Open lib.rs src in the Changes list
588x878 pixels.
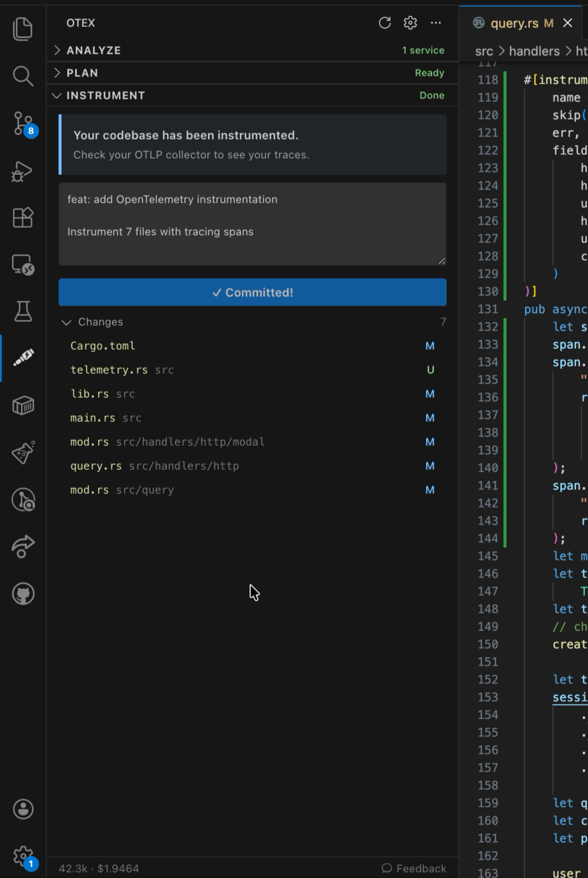coord(252,394)
